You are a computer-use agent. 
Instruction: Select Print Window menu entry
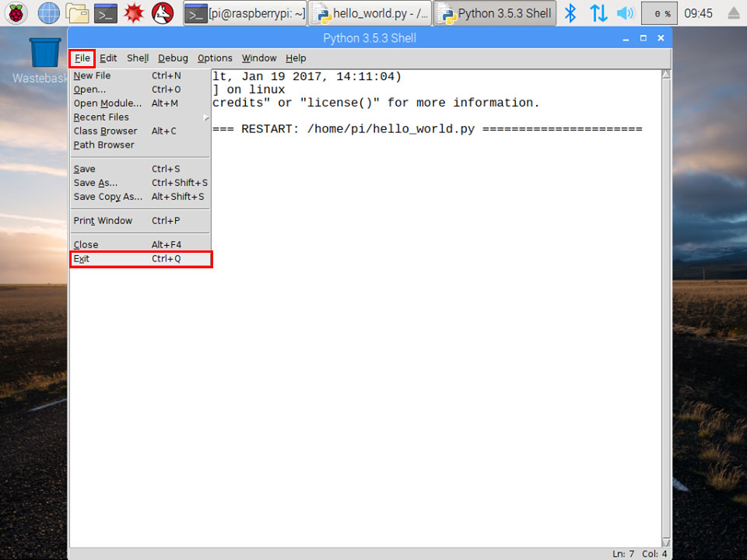[x=141, y=221]
